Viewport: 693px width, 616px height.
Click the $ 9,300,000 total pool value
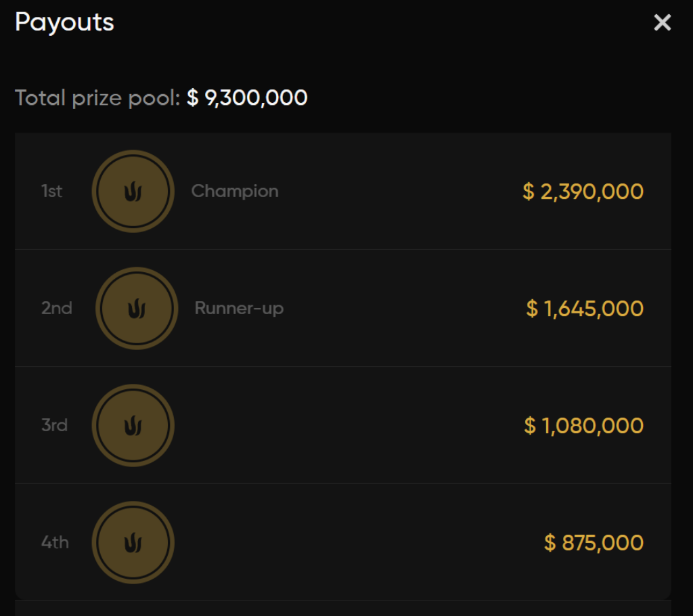point(247,98)
